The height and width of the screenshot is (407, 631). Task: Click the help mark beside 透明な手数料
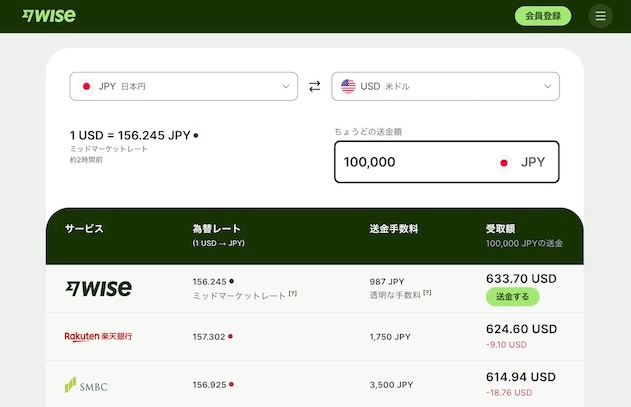click(x=427, y=293)
